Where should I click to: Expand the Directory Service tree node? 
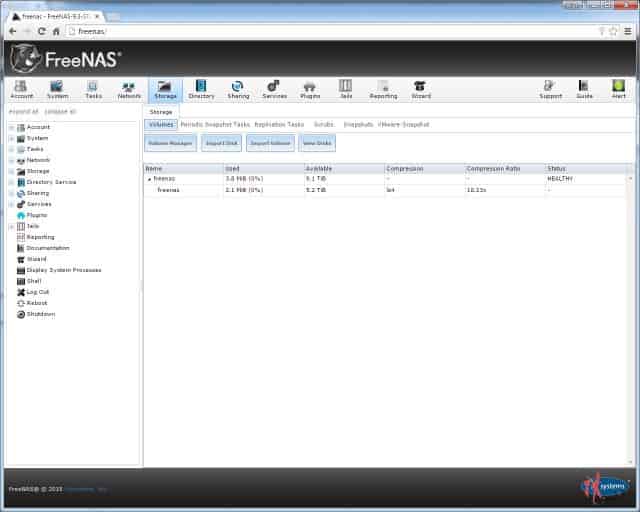tap(11, 182)
